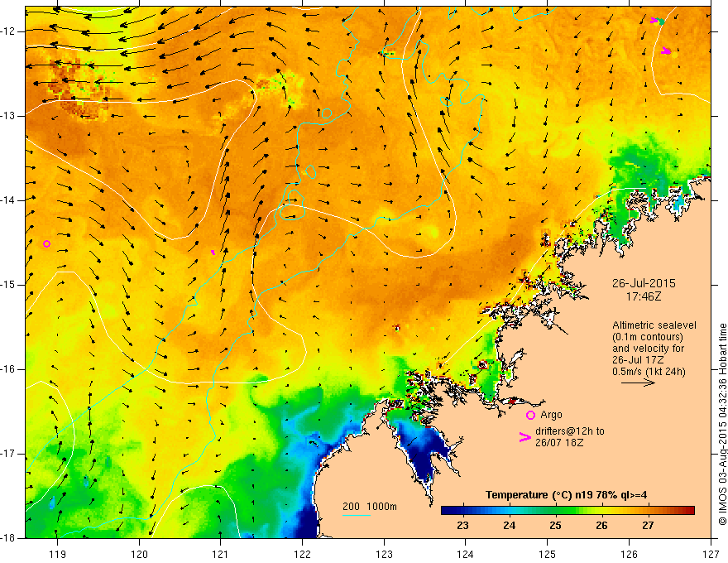The height and width of the screenshot is (563, 728).
Task: Click the '26/07 18Z' legend text
Action: point(559,442)
